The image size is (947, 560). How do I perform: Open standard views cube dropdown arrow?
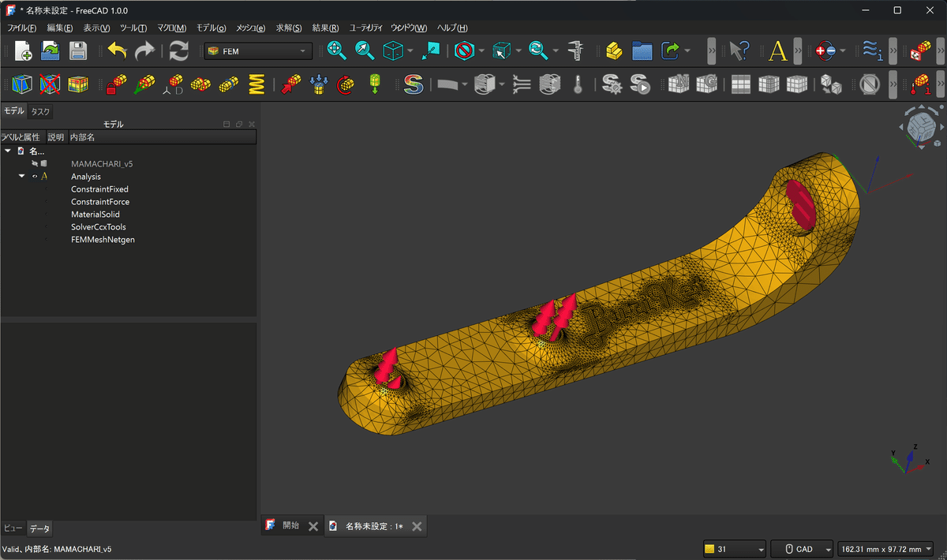410,51
